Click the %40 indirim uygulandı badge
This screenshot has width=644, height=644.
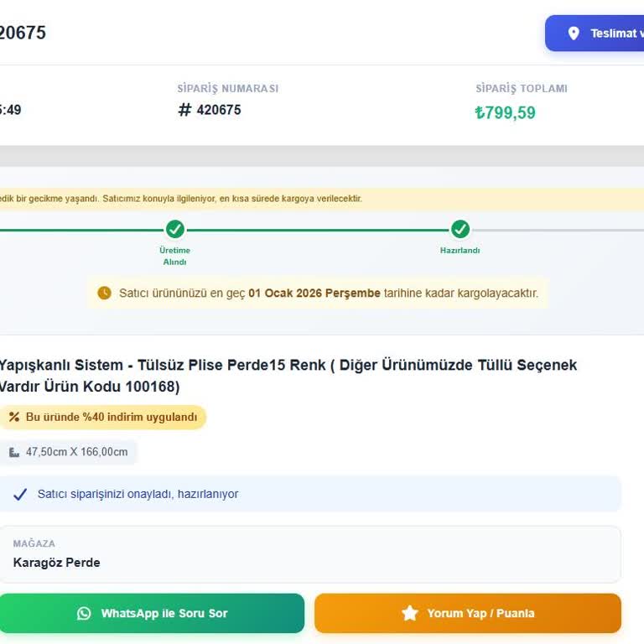pyautogui.click(x=111, y=417)
